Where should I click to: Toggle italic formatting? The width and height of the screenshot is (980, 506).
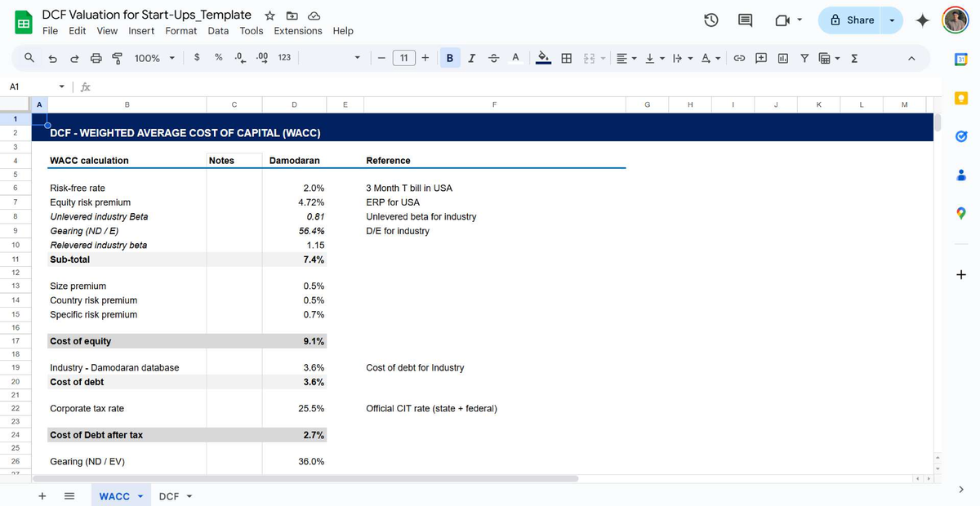[472, 57]
